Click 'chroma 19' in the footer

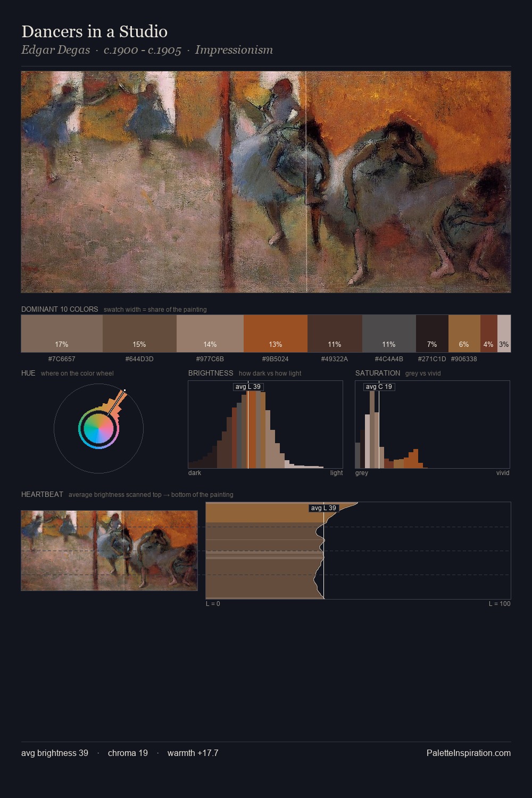coord(128,753)
